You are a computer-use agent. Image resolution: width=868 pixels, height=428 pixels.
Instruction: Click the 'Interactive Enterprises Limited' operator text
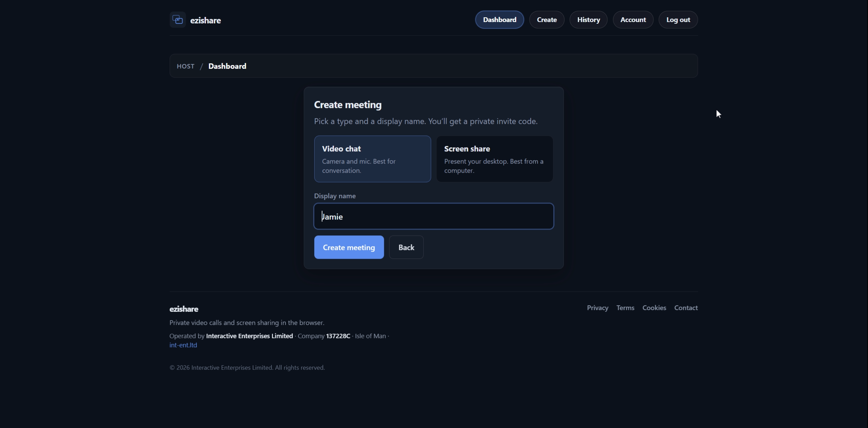(x=249, y=336)
